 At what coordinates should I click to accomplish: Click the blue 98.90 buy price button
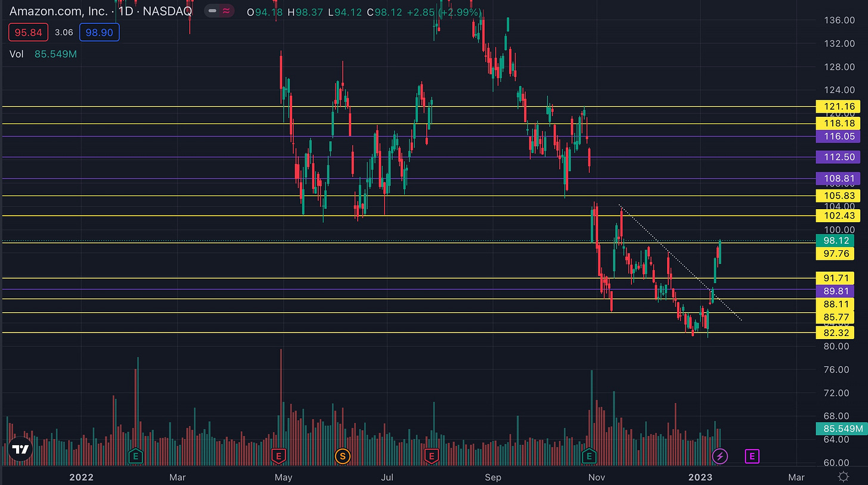click(x=99, y=32)
